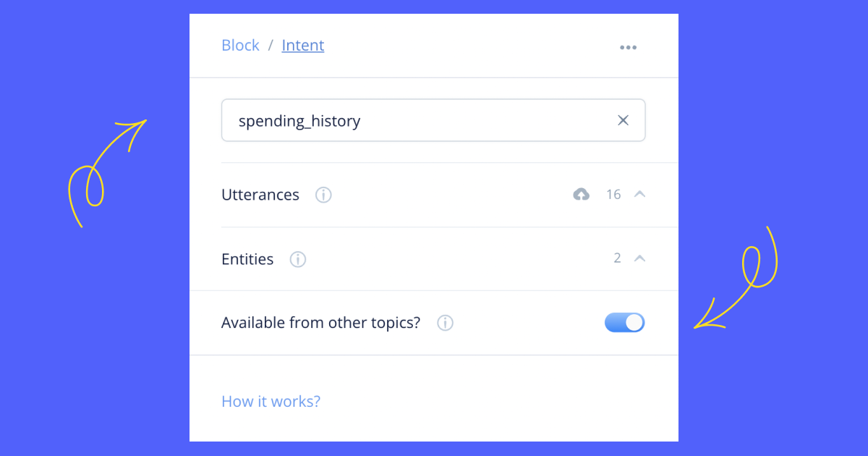This screenshot has height=456, width=868.
Task: Click the entities count showing 2
Action: coord(617,258)
